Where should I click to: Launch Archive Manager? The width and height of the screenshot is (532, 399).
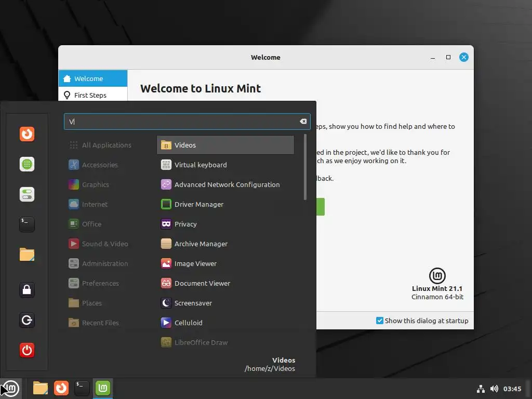pyautogui.click(x=225, y=244)
